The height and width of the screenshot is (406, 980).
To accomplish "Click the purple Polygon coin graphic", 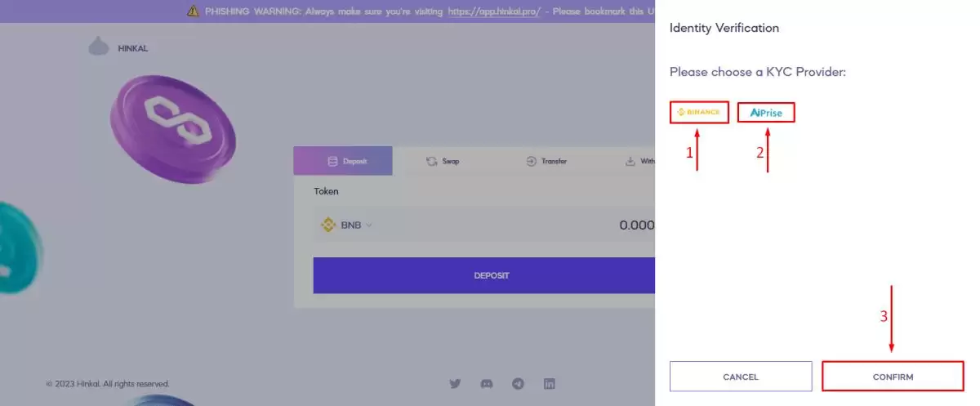I will [173, 127].
